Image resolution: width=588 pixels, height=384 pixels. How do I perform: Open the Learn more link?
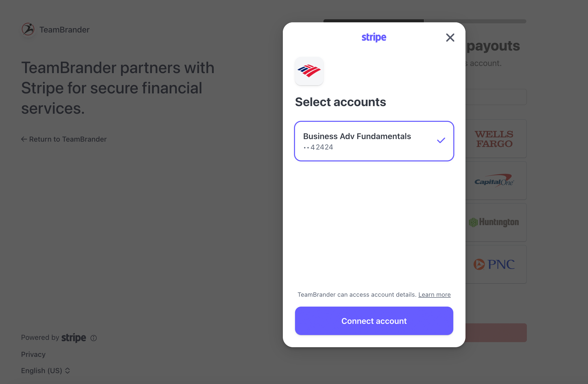pos(434,295)
